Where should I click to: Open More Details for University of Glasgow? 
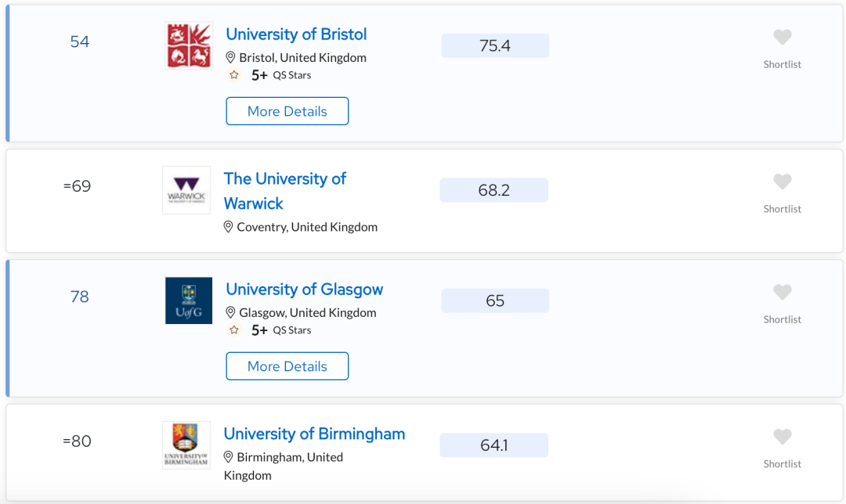point(287,366)
